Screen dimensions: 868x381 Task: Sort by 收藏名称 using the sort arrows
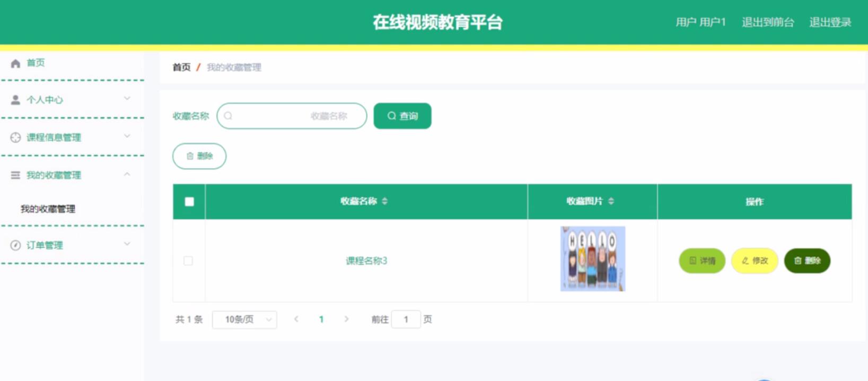pyautogui.click(x=385, y=201)
